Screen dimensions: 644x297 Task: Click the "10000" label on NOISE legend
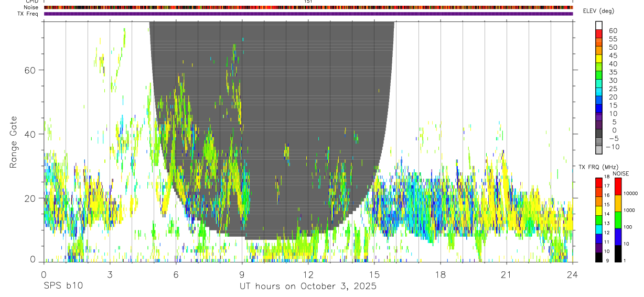(631, 193)
